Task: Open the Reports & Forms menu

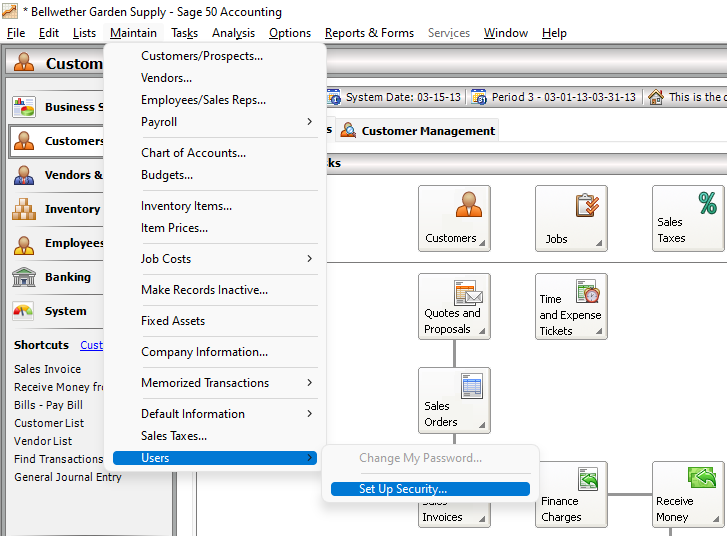Action: [x=369, y=33]
